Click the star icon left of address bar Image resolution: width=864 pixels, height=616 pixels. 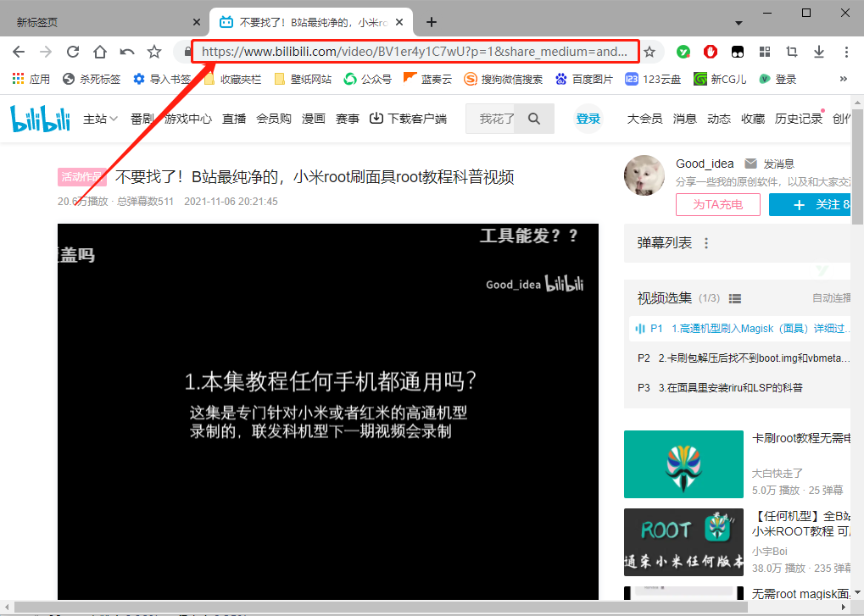(154, 52)
